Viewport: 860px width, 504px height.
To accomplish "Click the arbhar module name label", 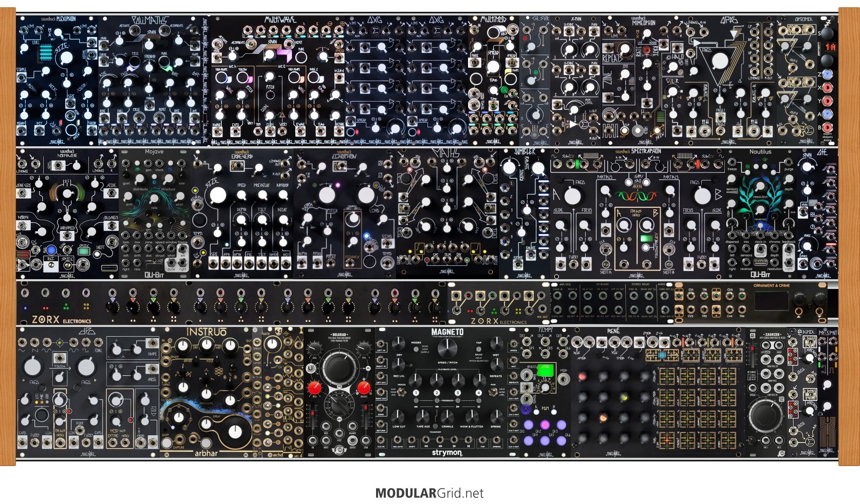I will point(206,453).
